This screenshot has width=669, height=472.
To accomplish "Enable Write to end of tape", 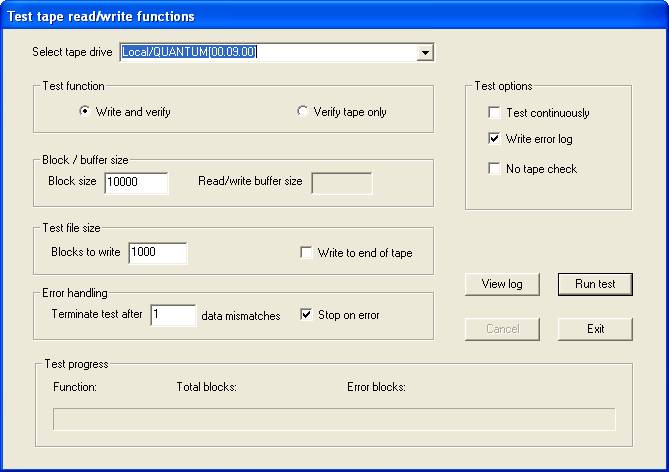I will click(x=307, y=253).
